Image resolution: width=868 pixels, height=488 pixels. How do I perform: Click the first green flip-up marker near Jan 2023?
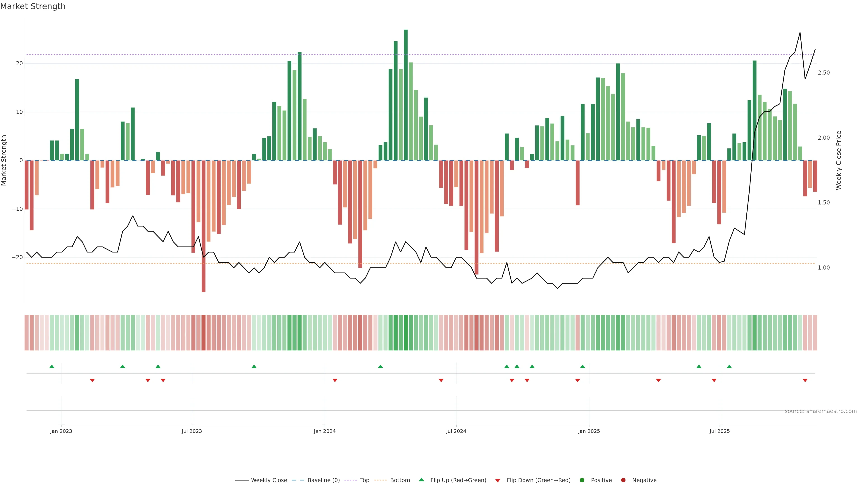pos(52,366)
